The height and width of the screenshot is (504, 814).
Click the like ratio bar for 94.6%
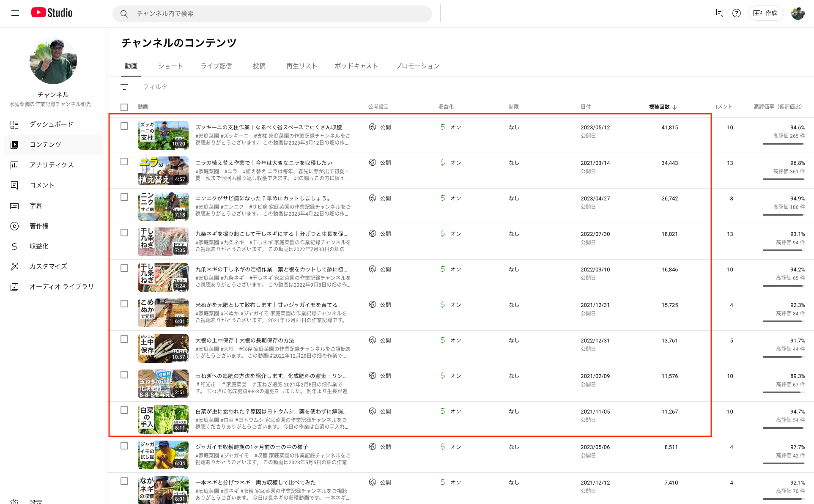point(783,144)
